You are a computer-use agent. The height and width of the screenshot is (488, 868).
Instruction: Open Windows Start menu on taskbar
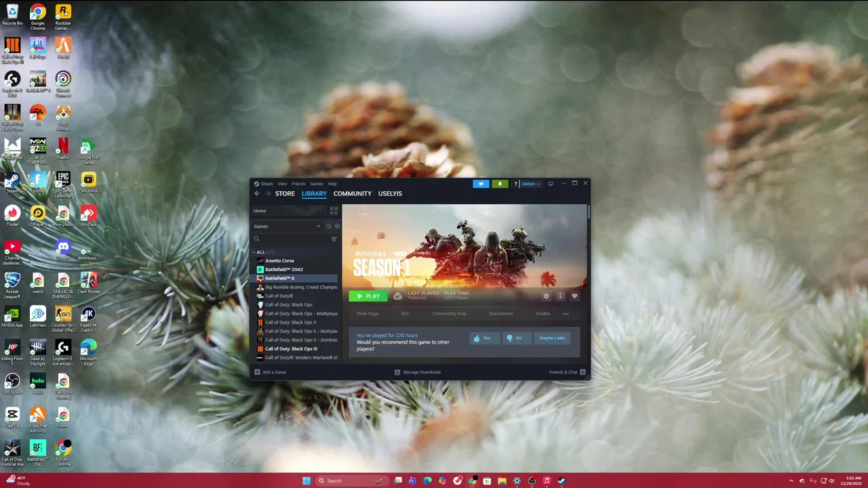[307, 481]
